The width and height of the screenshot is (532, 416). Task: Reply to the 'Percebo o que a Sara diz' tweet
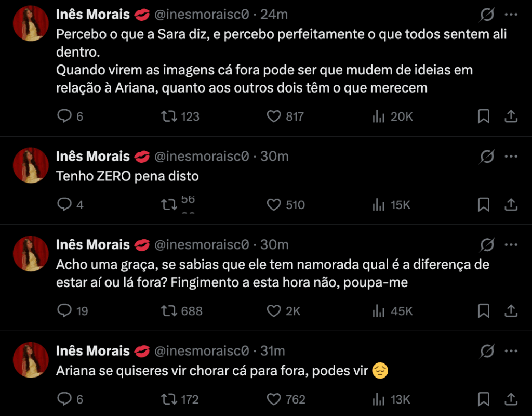click(x=64, y=116)
